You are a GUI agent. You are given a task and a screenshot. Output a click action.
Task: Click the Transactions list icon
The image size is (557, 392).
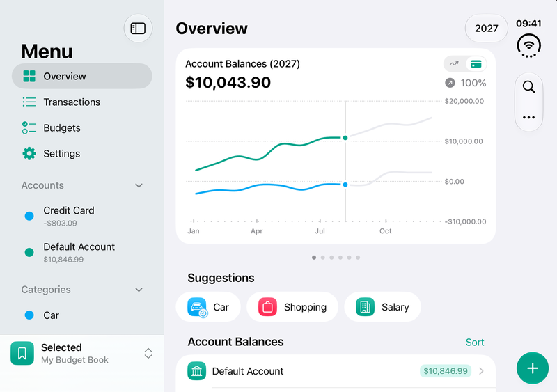[x=29, y=102]
